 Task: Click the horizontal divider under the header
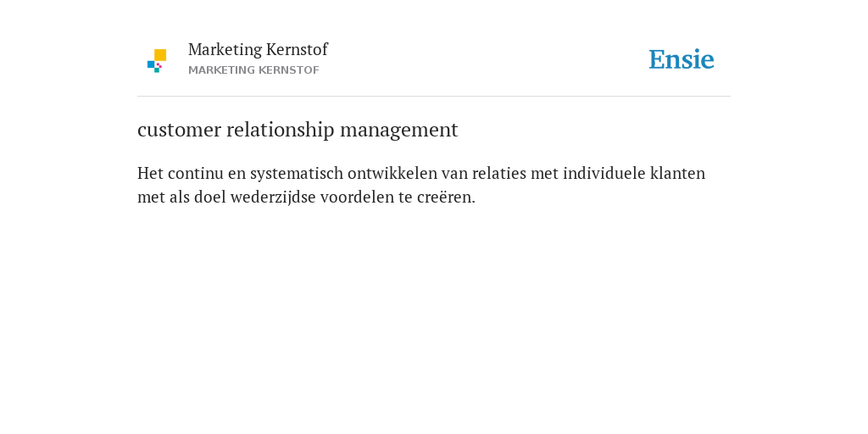(x=434, y=97)
